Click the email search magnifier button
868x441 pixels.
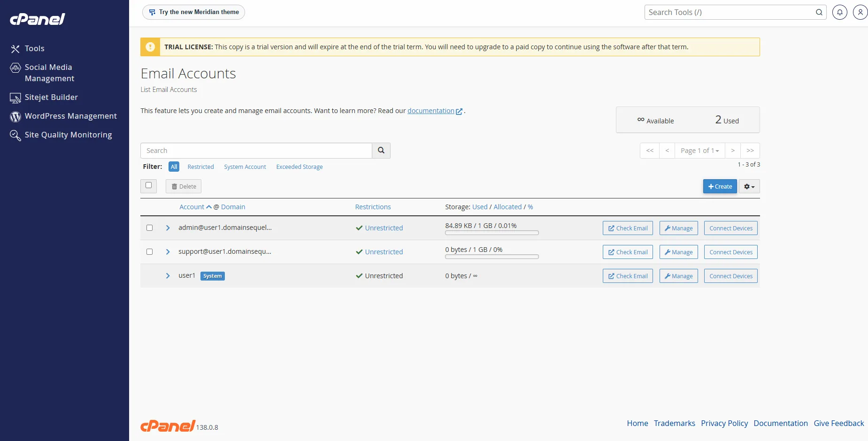(x=381, y=151)
